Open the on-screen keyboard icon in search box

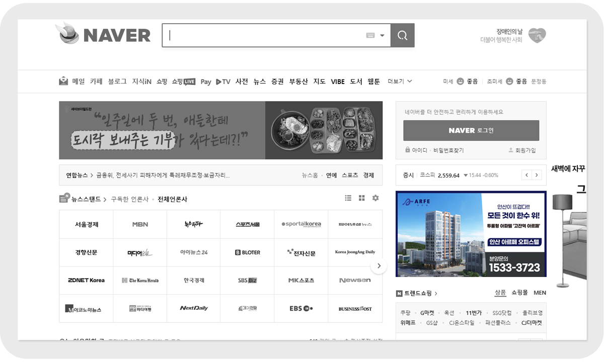(370, 35)
